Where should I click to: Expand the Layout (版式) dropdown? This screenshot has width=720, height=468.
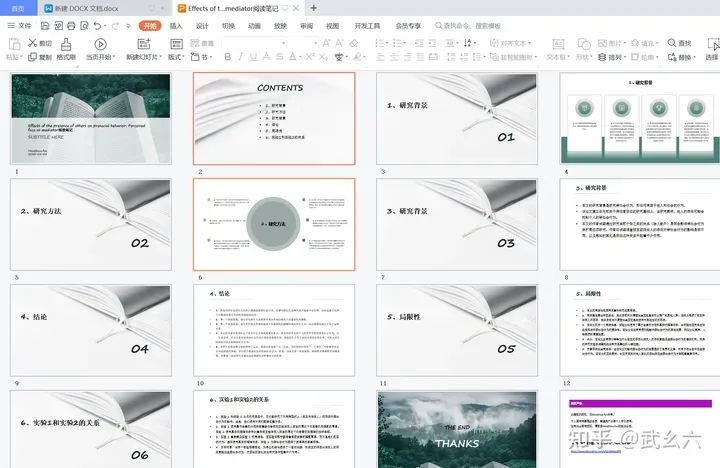177,57
